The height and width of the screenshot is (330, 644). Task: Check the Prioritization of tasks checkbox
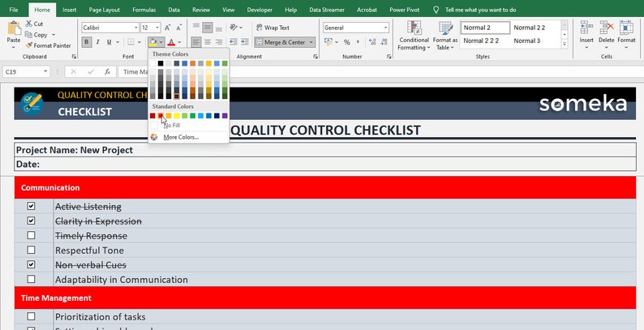(x=31, y=316)
